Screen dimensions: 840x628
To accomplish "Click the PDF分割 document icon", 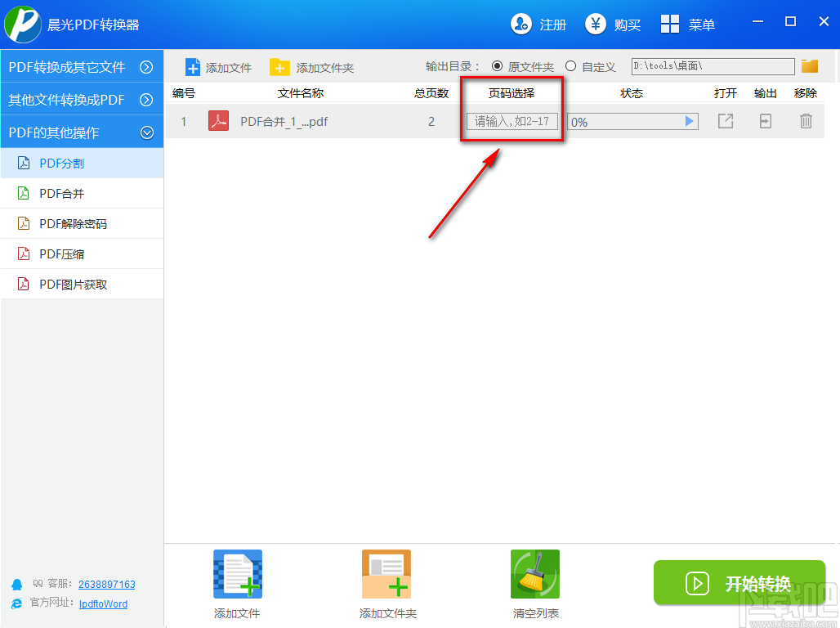I will pos(24,163).
